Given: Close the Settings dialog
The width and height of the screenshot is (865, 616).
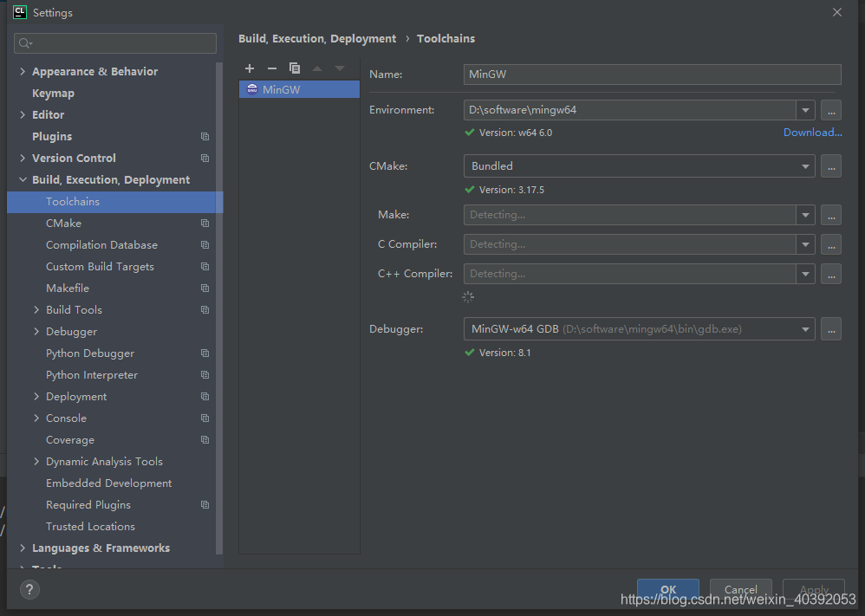Looking at the screenshot, I should (837, 12).
